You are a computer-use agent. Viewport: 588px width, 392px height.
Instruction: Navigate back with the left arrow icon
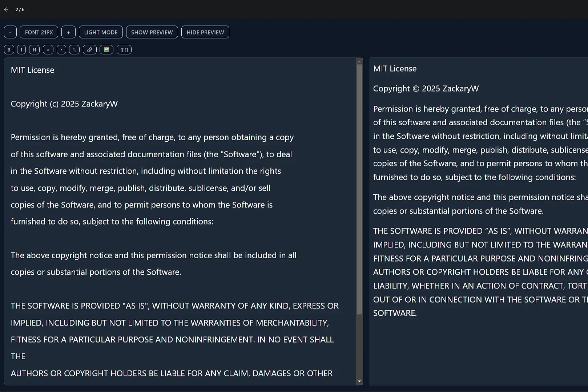click(x=6, y=9)
